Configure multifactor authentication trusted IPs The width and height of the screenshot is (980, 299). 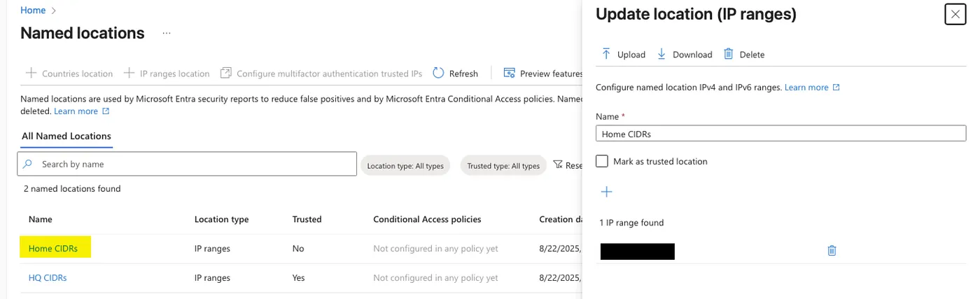(x=321, y=74)
